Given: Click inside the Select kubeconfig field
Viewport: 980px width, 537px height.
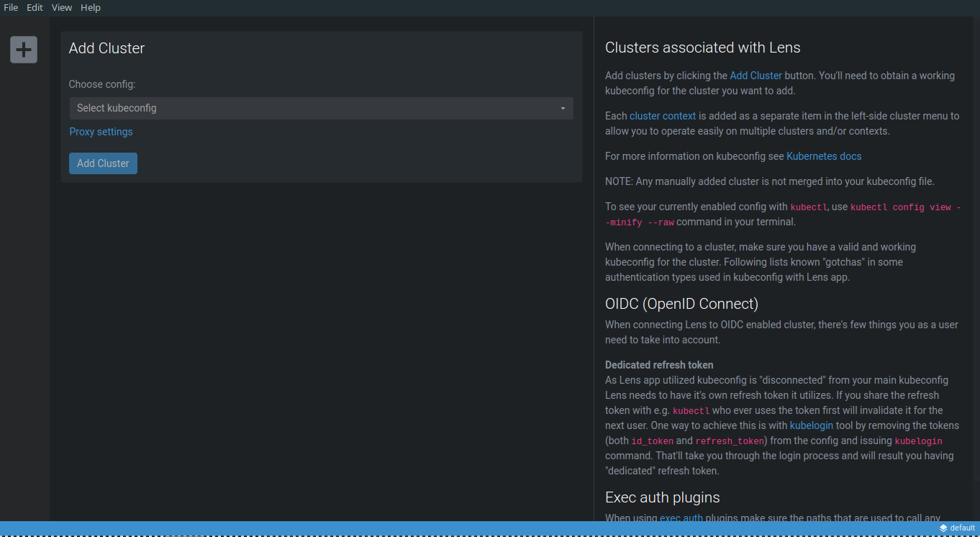Looking at the screenshot, I should (288, 108).
